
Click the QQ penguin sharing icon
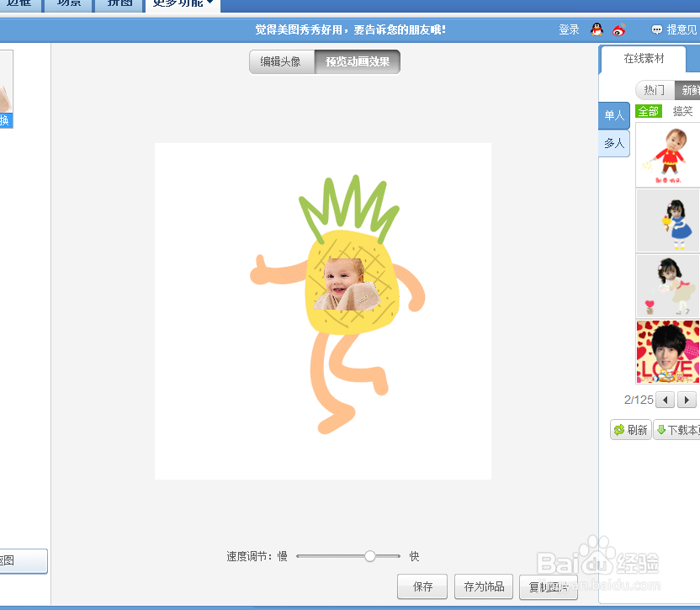point(597,29)
